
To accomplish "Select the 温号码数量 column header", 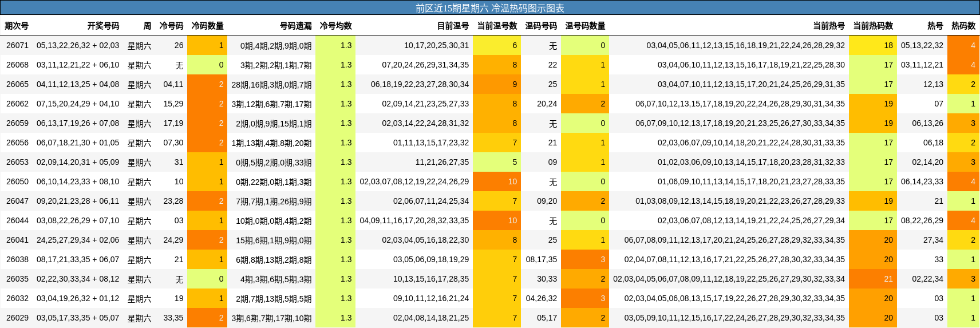I will [x=585, y=26].
